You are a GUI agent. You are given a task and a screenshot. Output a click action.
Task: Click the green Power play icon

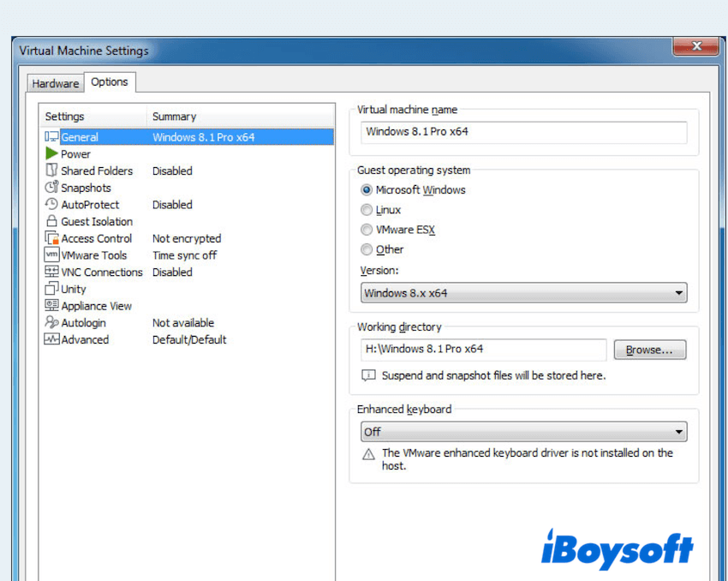coord(51,153)
